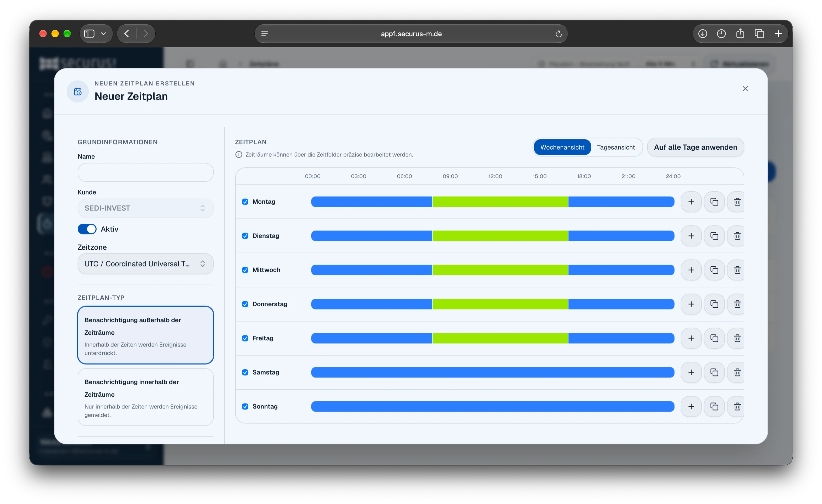Copy the Montag schedule
Image resolution: width=822 pixels, height=504 pixels.
point(714,202)
